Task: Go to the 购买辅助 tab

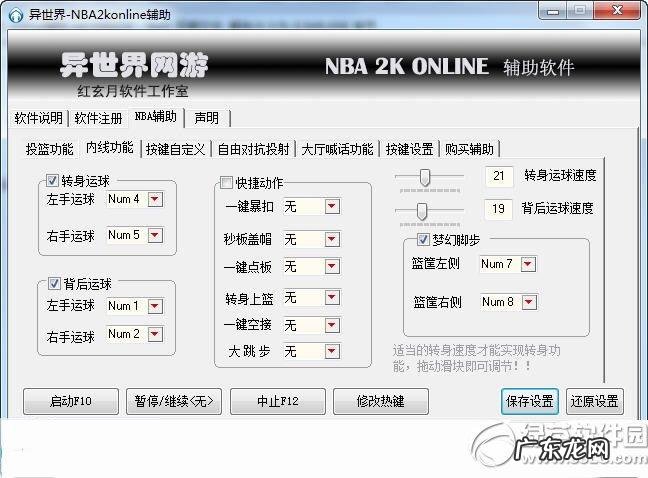Action: 469,149
